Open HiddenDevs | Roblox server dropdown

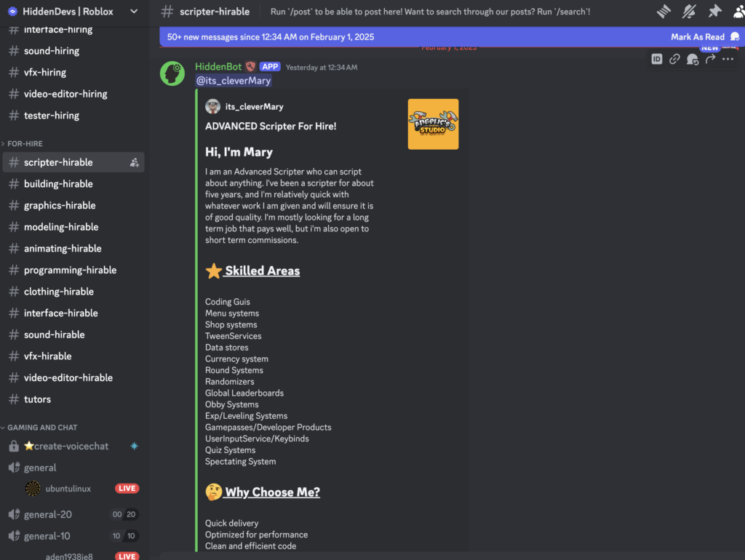coord(133,12)
